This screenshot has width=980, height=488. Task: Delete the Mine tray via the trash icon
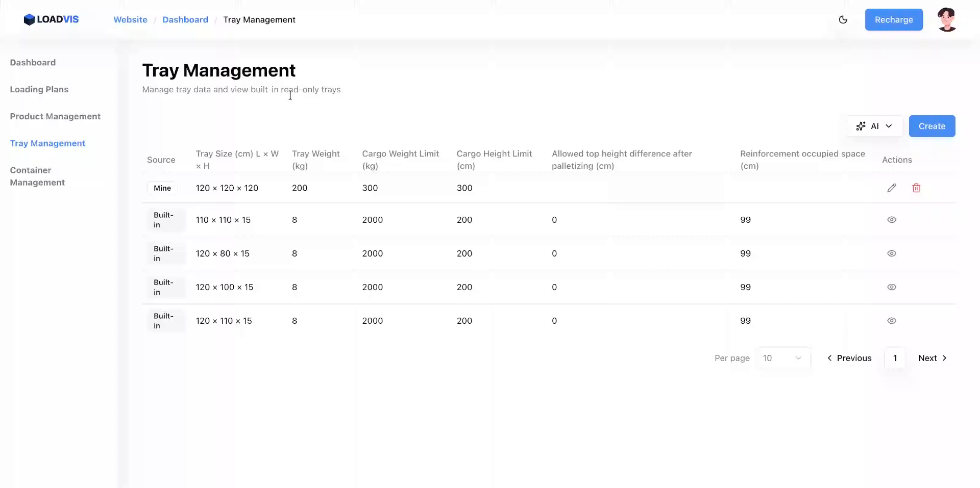[916, 188]
